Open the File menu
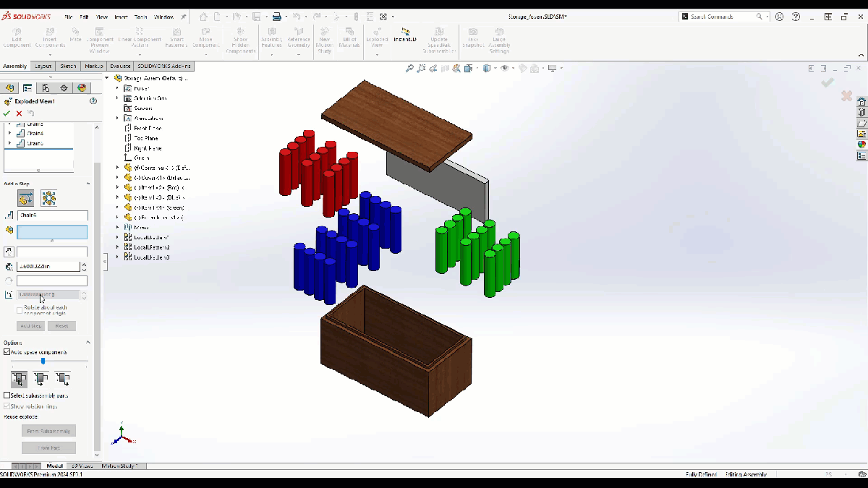This screenshot has height=488, width=868. [68, 17]
